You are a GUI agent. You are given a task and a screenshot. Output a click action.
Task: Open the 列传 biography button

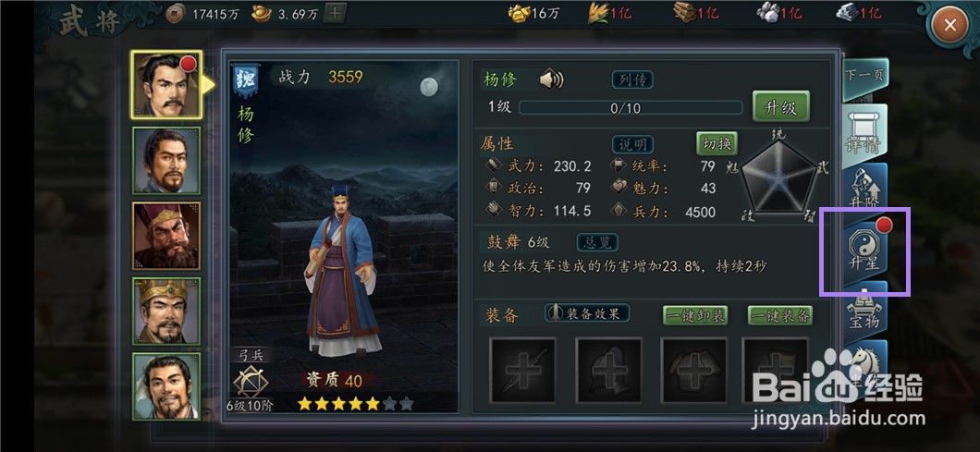(632, 80)
